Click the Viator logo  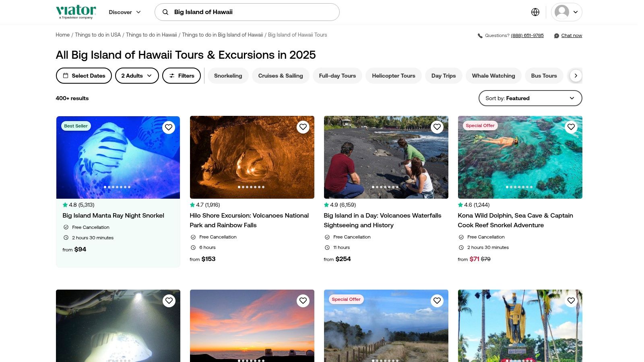[76, 12]
